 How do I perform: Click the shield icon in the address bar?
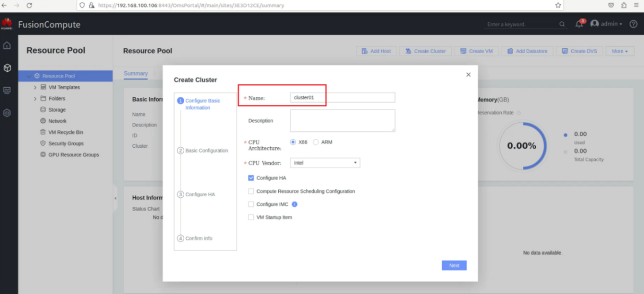(x=83, y=5)
